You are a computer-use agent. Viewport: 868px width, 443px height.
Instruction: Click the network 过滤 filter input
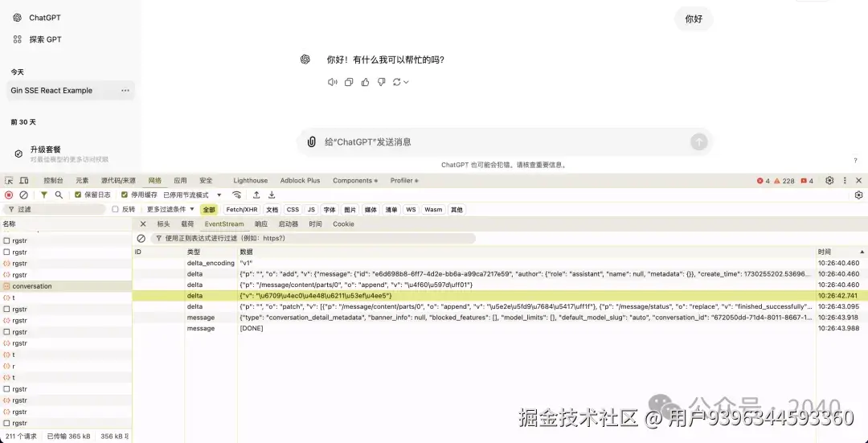[x=55, y=209]
